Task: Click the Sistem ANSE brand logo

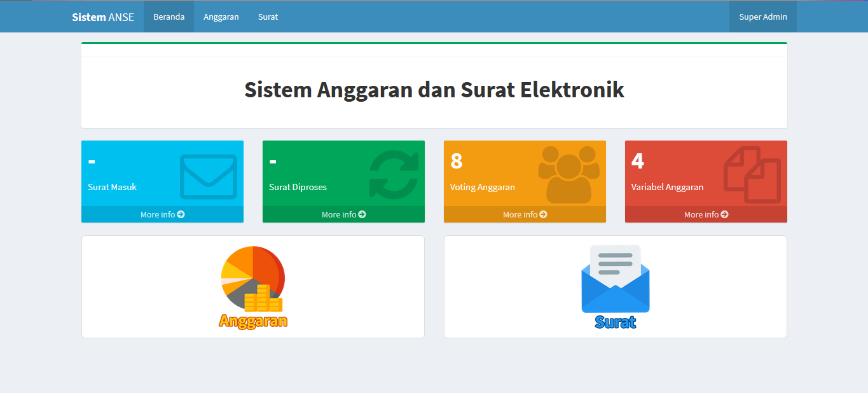Action: (103, 17)
